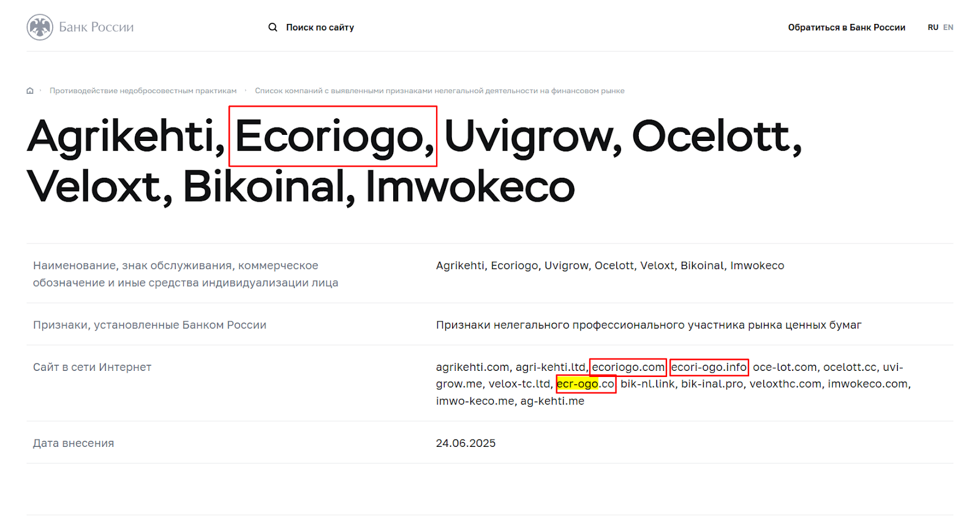
Task: Click the 'oce-lot.com' site text
Action: 785,367
